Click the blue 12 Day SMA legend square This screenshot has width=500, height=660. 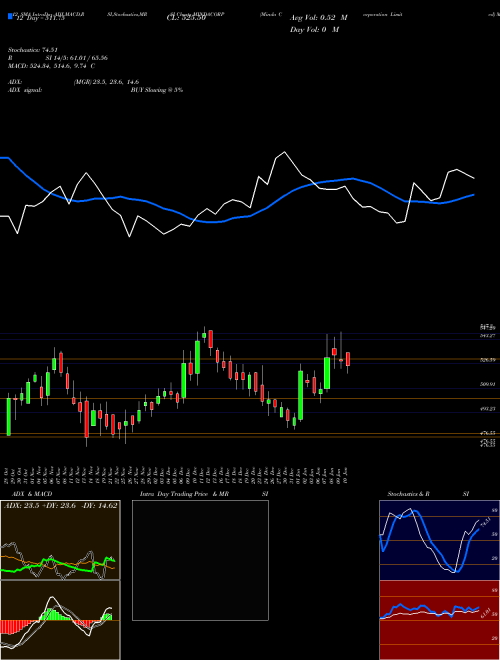coord(11,16)
